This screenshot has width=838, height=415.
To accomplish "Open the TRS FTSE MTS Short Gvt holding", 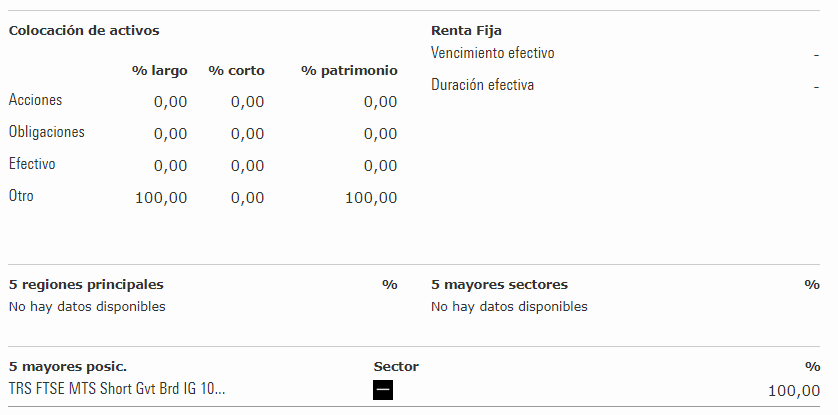I will (117, 388).
